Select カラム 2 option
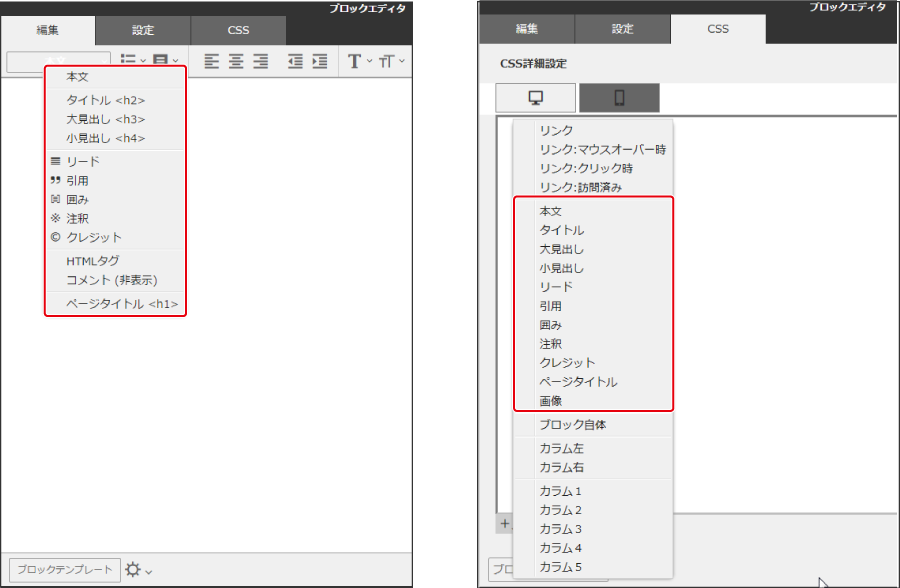The width and height of the screenshot is (900, 588). coord(593,510)
